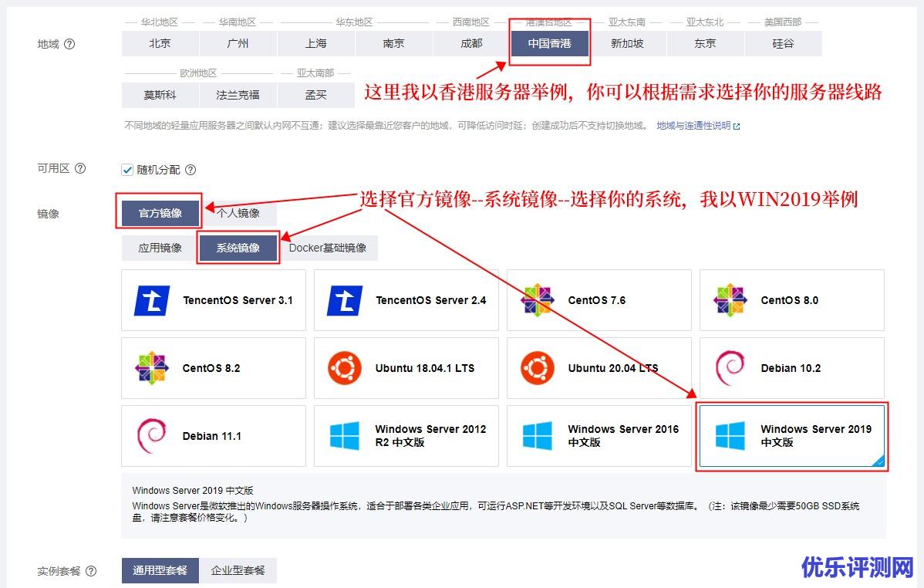Click the TencentOS Server 2.4 logo icon
Screen dimensions: 924x588
345,300
